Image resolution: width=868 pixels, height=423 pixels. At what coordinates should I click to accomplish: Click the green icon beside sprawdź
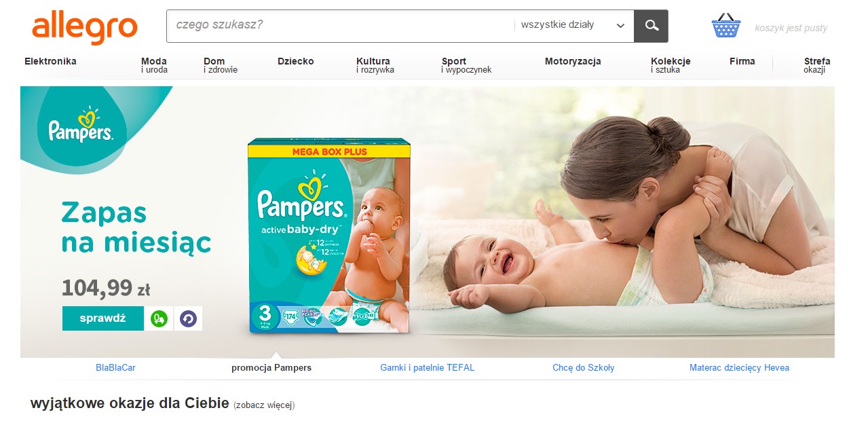click(x=159, y=318)
